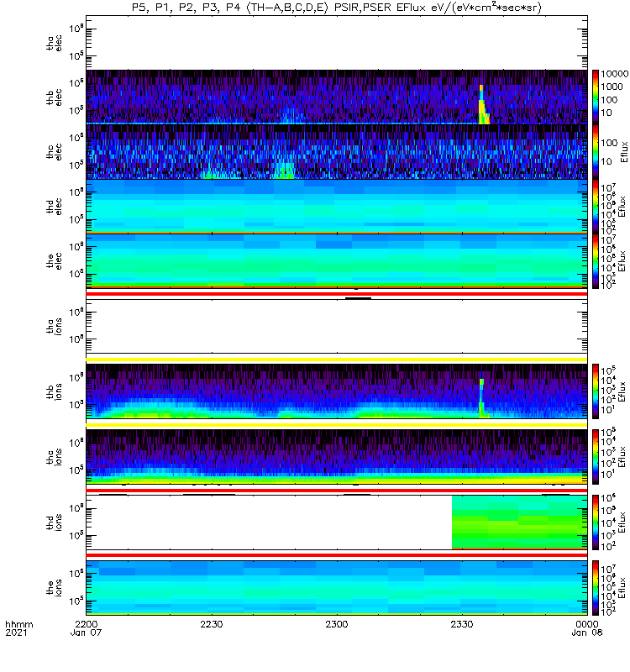Click the 'thc ions' panel label

pos(54,457)
